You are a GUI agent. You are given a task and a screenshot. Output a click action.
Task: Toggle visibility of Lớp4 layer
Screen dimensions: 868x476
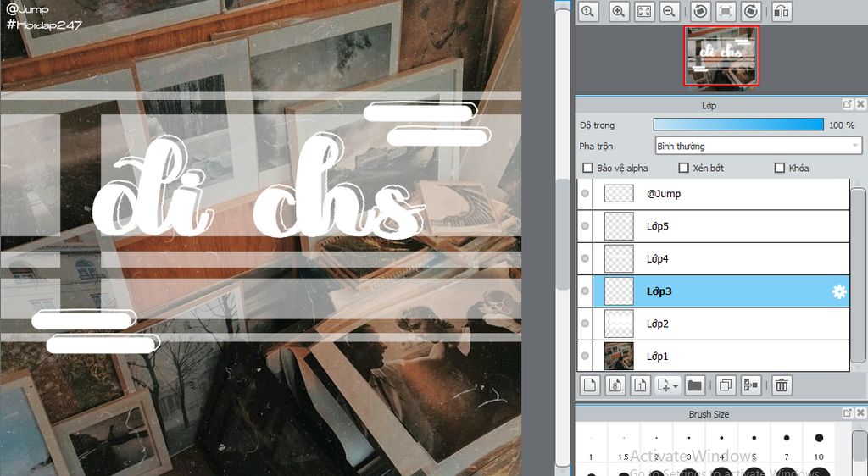(x=585, y=258)
